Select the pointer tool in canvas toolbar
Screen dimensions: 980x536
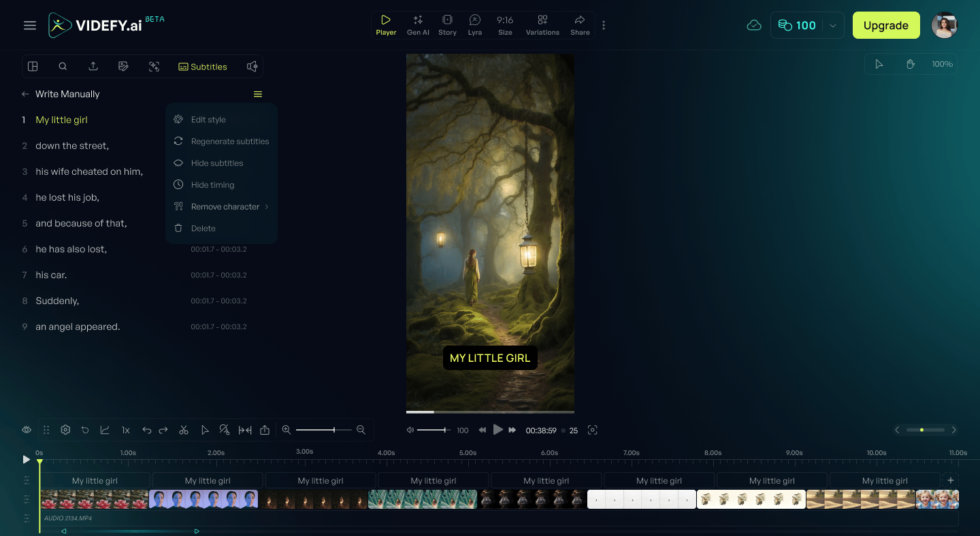pyautogui.click(x=879, y=64)
